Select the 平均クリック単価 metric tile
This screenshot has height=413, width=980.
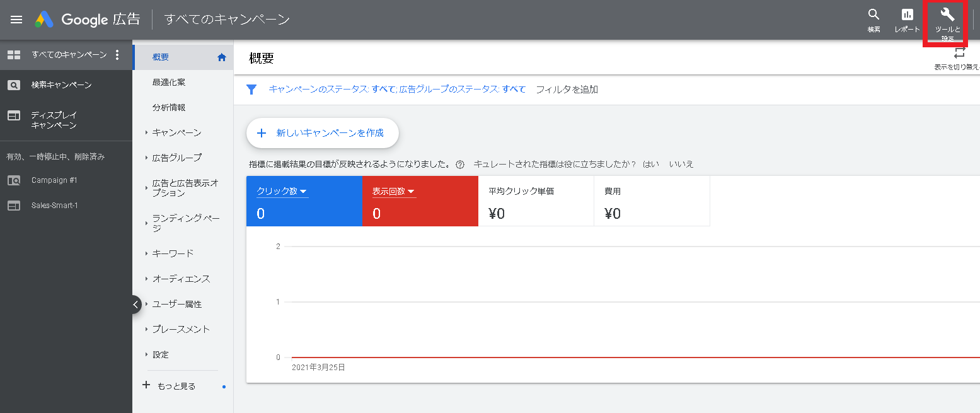pos(536,201)
